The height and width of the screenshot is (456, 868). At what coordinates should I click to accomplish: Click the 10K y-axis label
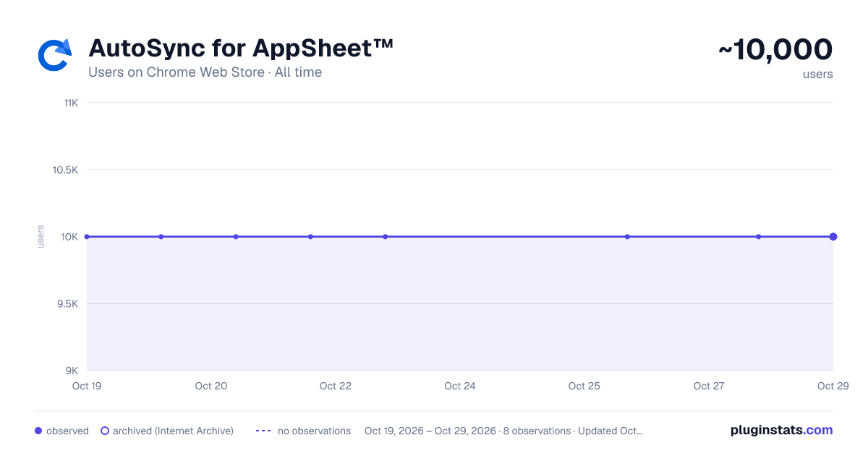point(70,237)
